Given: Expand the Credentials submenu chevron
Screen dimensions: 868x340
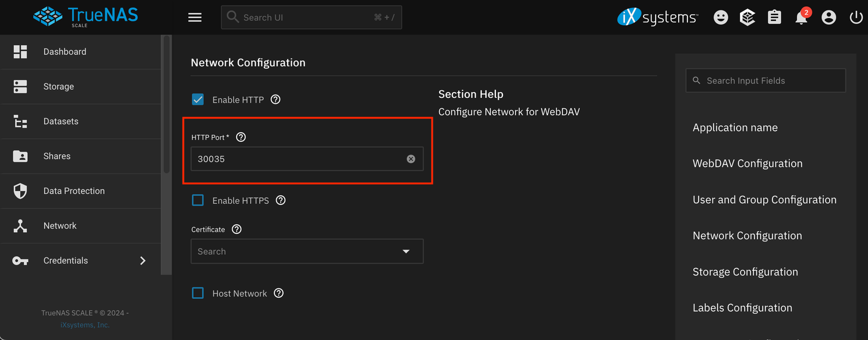Looking at the screenshot, I should tap(143, 261).
